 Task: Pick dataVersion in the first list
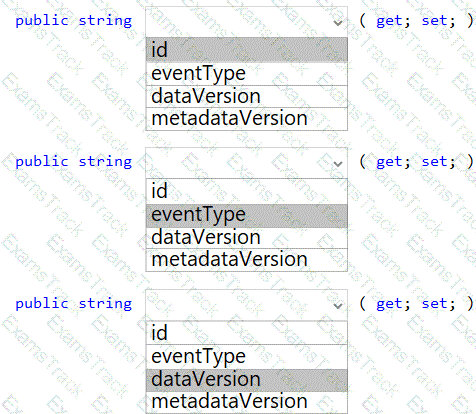point(247,96)
